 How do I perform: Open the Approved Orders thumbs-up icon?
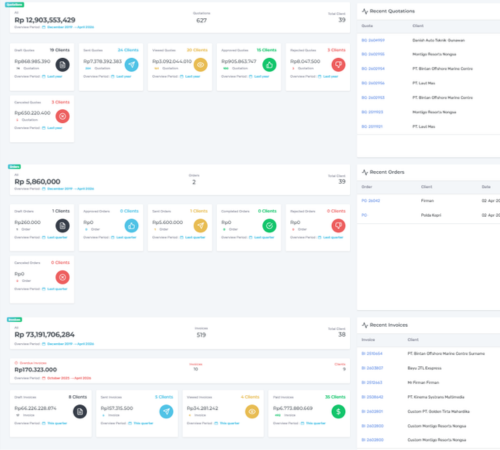coord(132,226)
